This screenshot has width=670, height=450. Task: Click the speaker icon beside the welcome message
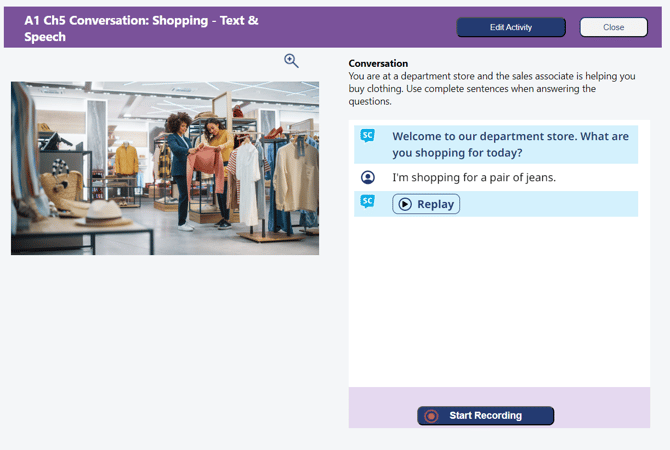pyautogui.click(x=367, y=136)
